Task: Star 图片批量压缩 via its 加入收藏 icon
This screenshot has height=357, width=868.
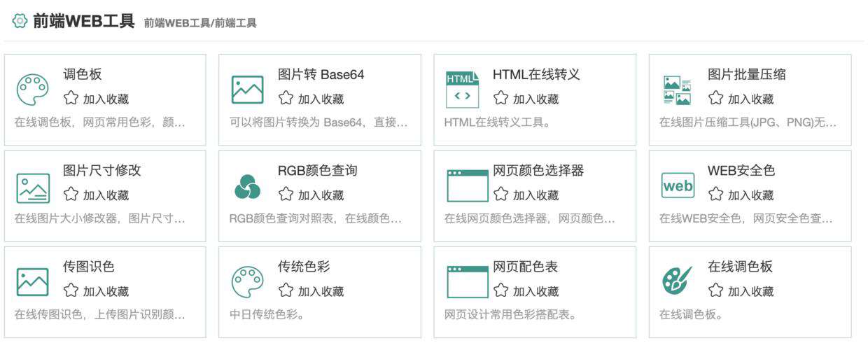Action: point(715,98)
